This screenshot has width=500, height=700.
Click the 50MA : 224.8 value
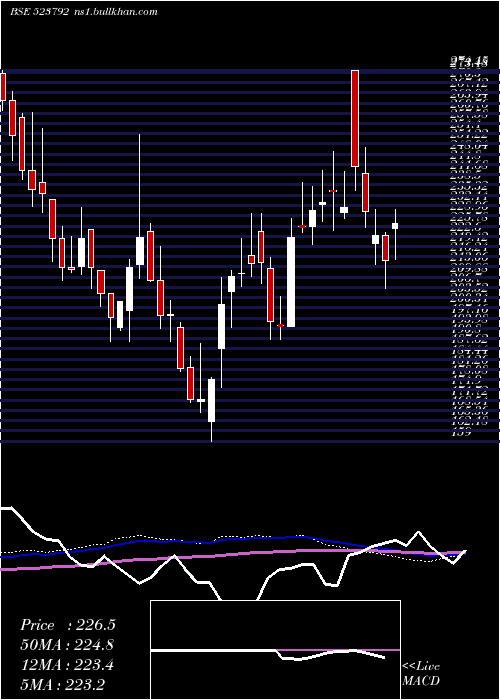point(67,645)
